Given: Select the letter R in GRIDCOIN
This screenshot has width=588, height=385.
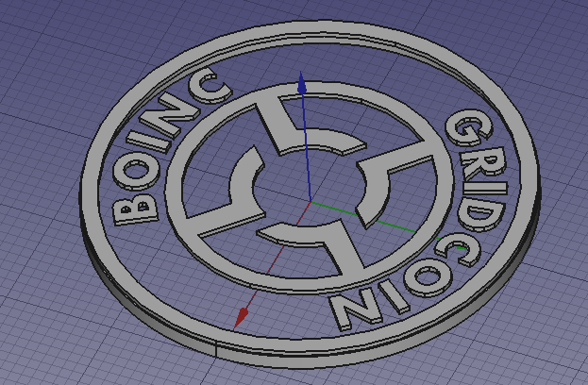Looking at the screenshot, I should 482,161.
